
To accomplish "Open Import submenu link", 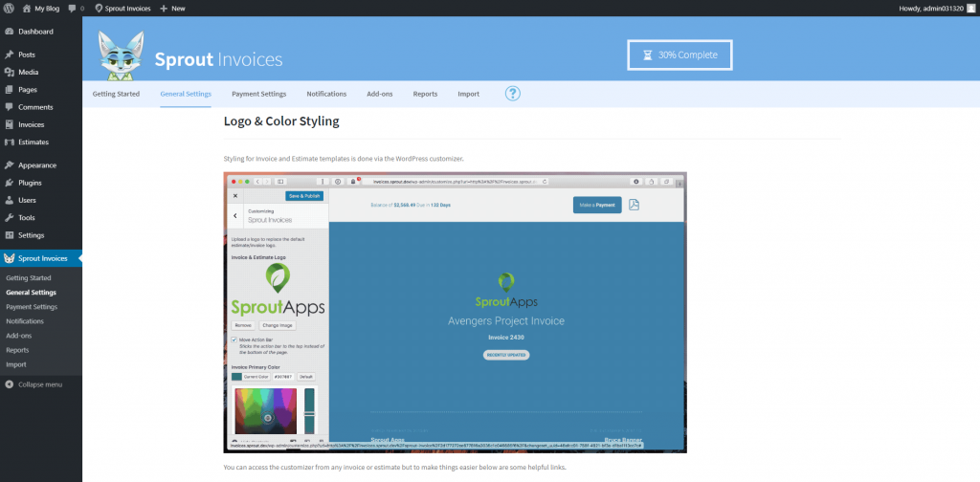I will [x=16, y=364].
